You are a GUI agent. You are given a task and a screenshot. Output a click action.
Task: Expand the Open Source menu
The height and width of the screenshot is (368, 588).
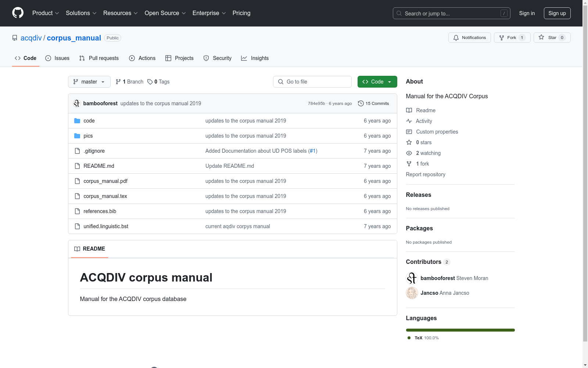[x=165, y=13]
